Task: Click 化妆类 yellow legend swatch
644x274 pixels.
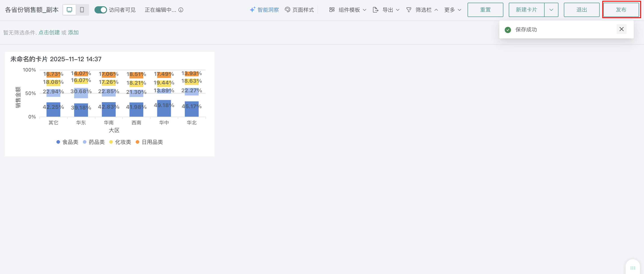Action: (111, 142)
